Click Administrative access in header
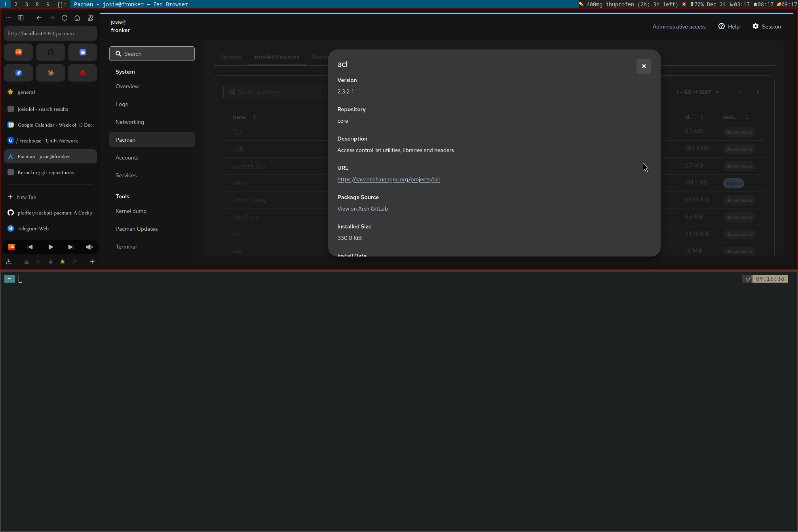The height and width of the screenshot is (532, 798). click(x=679, y=27)
